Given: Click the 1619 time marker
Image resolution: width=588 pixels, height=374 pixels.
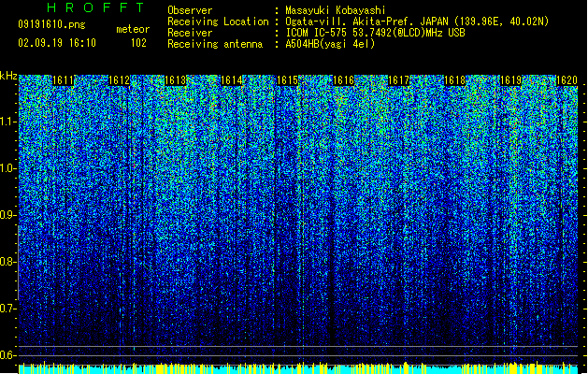Looking at the screenshot, I should [x=510, y=80].
